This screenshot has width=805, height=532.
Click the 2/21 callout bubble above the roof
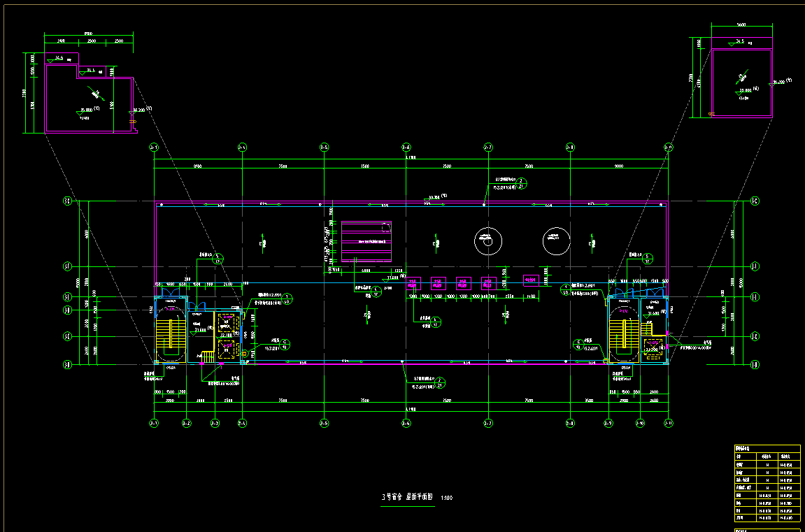click(x=521, y=184)
